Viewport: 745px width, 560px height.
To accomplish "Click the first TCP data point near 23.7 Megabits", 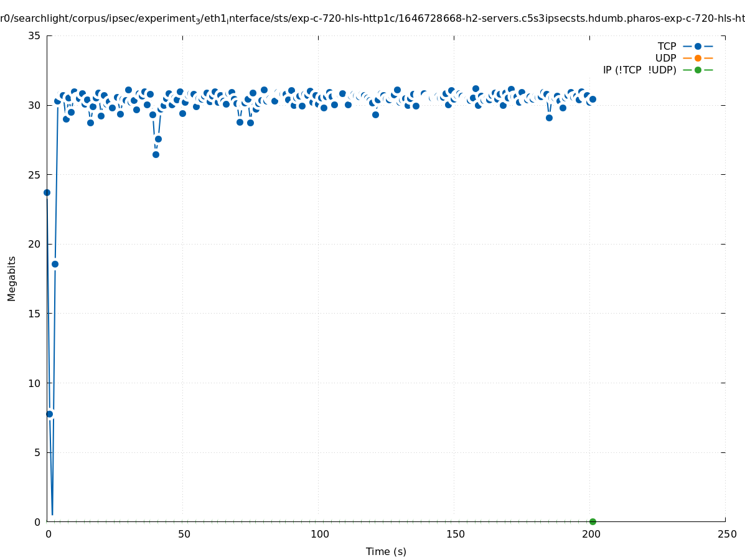I will pos(47,192).
